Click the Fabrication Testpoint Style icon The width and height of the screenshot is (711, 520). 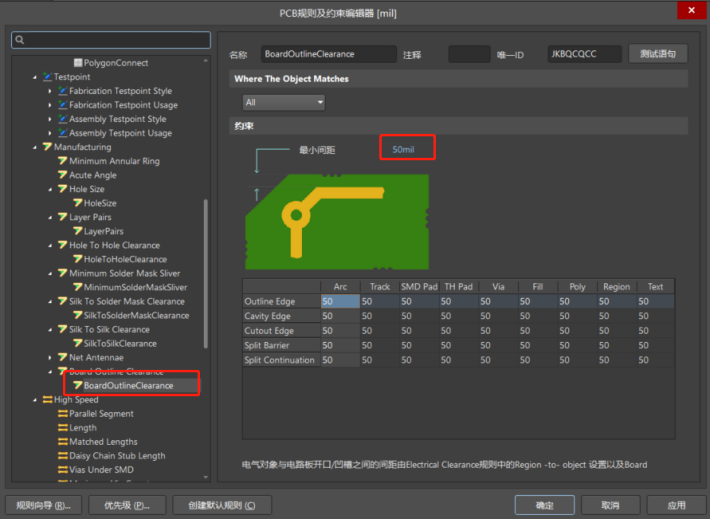tap(62, 91)
